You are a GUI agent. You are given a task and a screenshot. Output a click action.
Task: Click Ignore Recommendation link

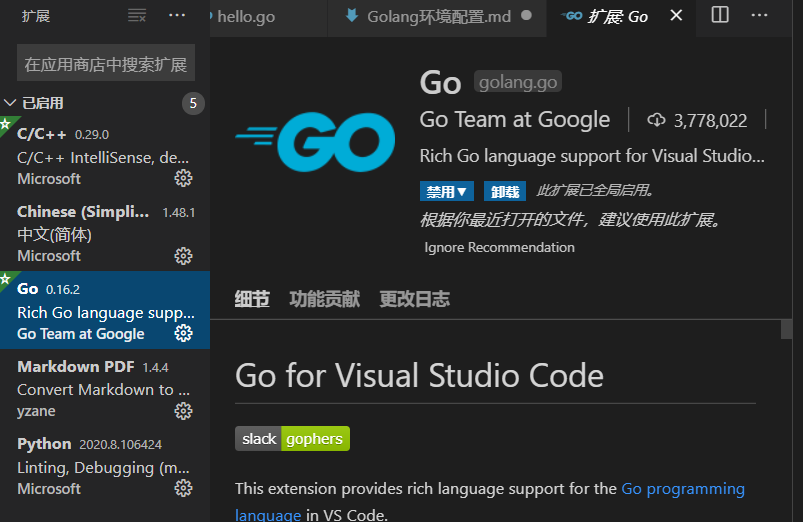[x=499, y=247]
